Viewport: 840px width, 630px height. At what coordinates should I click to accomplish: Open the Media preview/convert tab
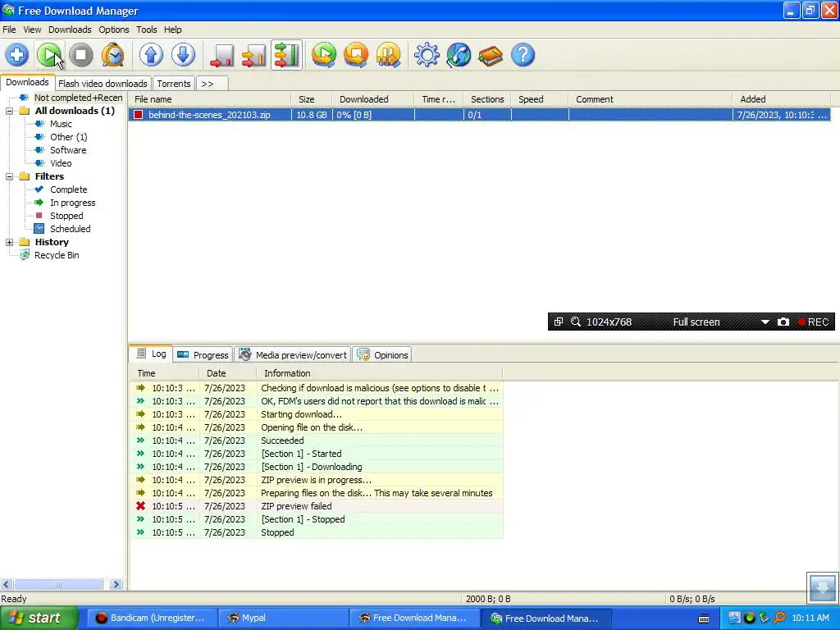click(293, 354)
